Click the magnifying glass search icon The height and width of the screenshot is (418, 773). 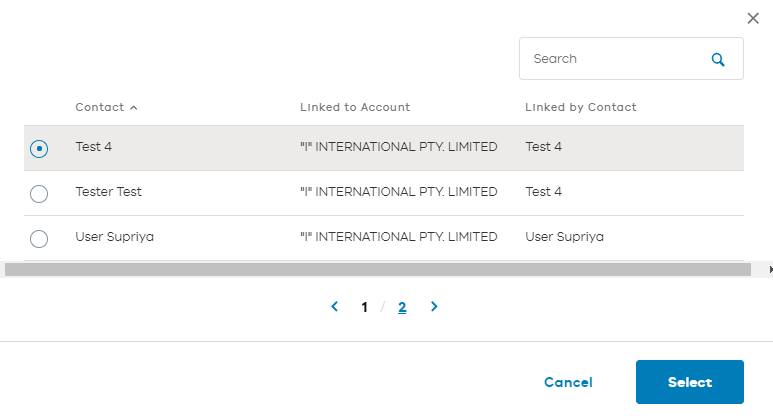(x=718, y=60)
